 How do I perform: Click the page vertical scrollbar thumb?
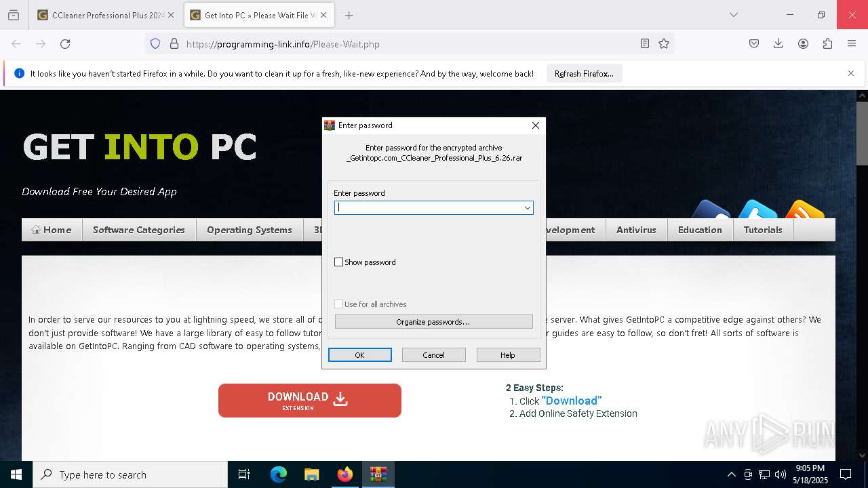pos(862,133)
